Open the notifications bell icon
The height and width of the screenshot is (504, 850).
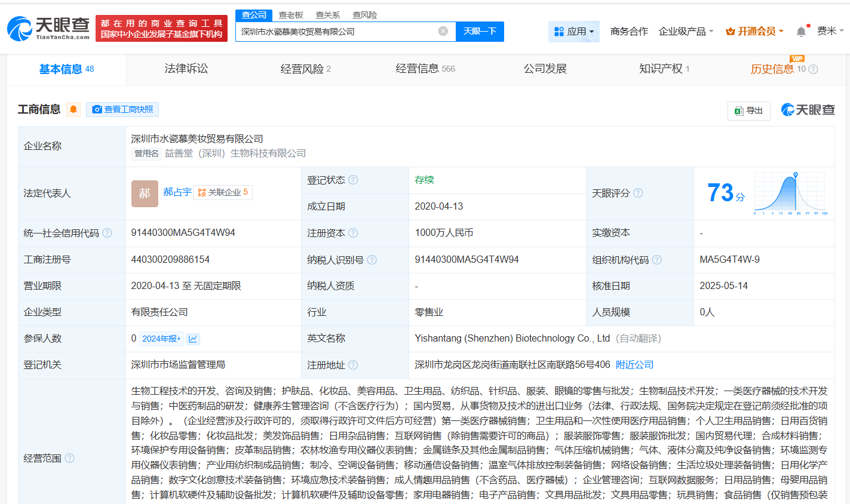point(801,31)
